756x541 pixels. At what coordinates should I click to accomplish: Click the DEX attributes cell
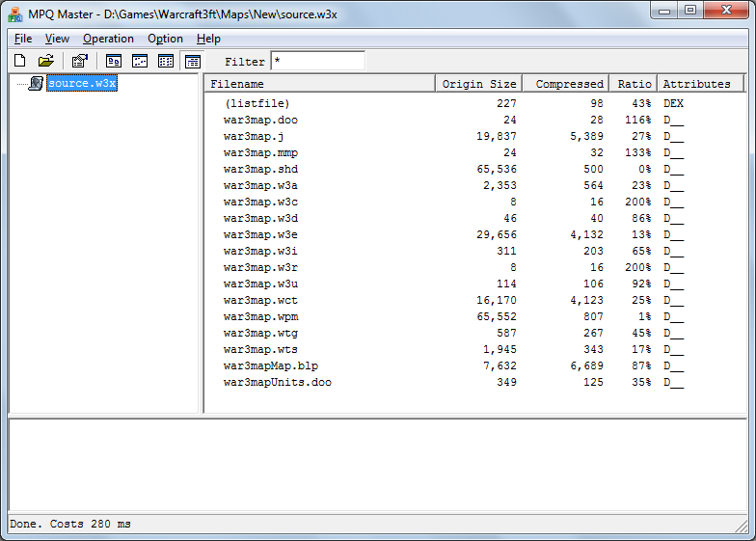point(673,103)
